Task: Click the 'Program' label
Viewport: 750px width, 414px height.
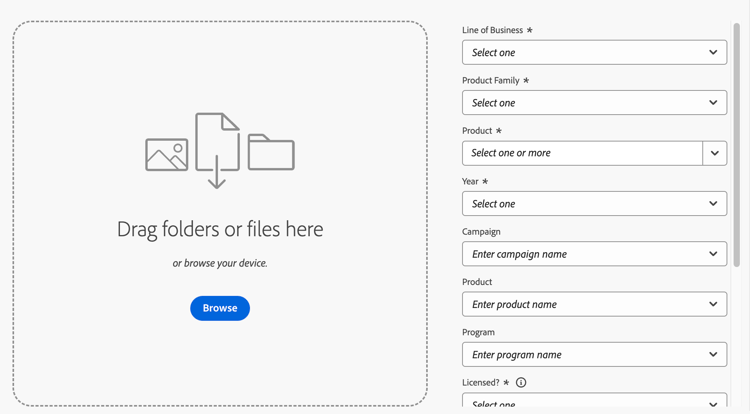Action: (x=478, y=332)
